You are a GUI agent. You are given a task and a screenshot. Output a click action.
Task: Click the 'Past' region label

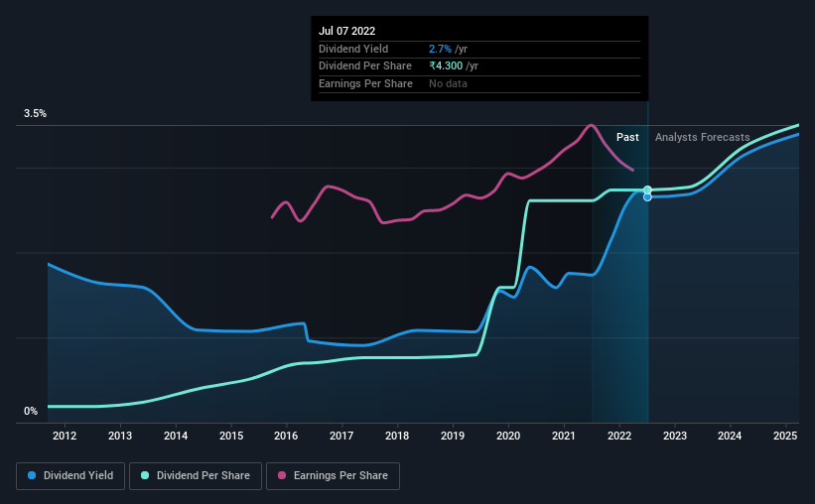tap(627, 137)
